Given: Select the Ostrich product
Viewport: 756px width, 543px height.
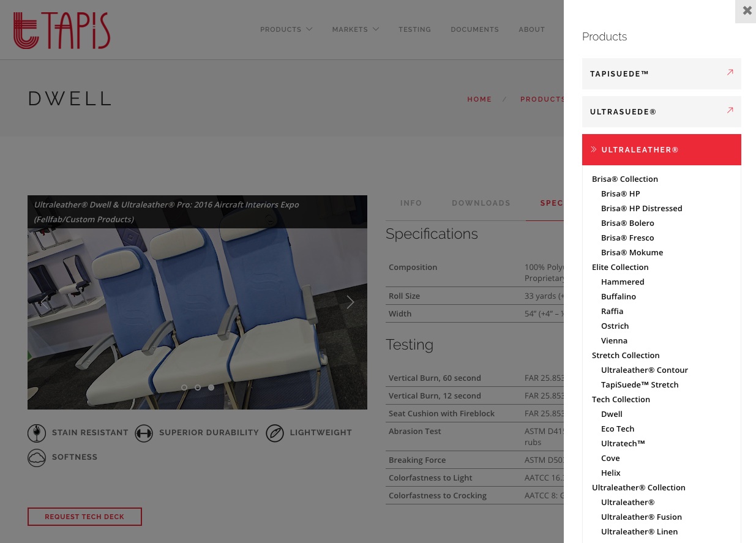Looking at the screenshot, I should [x=615, y=326].
